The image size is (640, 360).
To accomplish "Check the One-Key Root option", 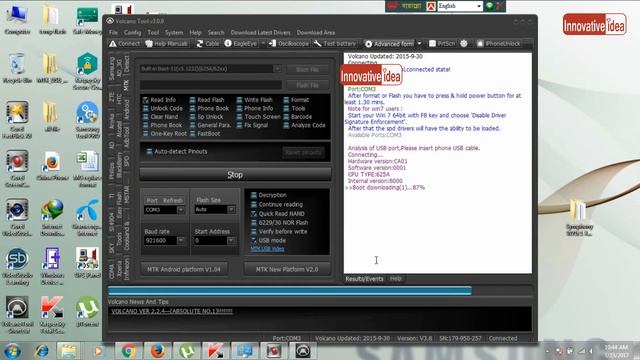I will [x=146, y=133].
